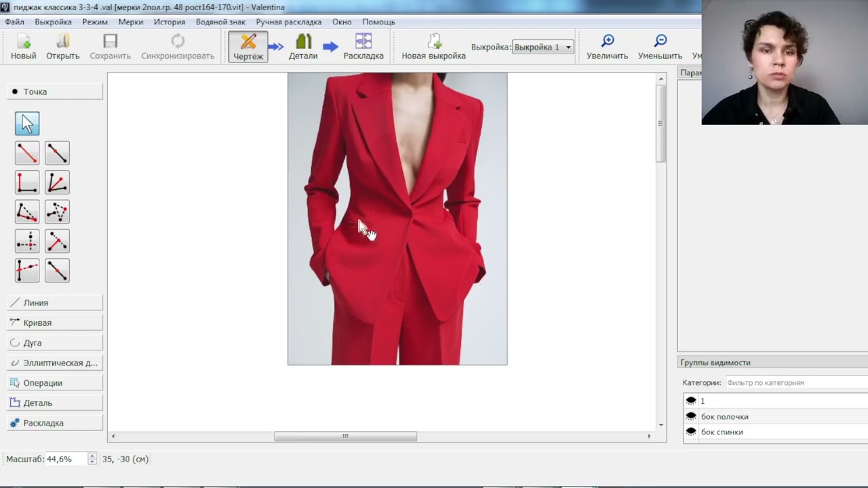The height and width of the screenshot is (488, 868).
Task: Toggle visibility eye of group 1
Action: click(691, 401)
